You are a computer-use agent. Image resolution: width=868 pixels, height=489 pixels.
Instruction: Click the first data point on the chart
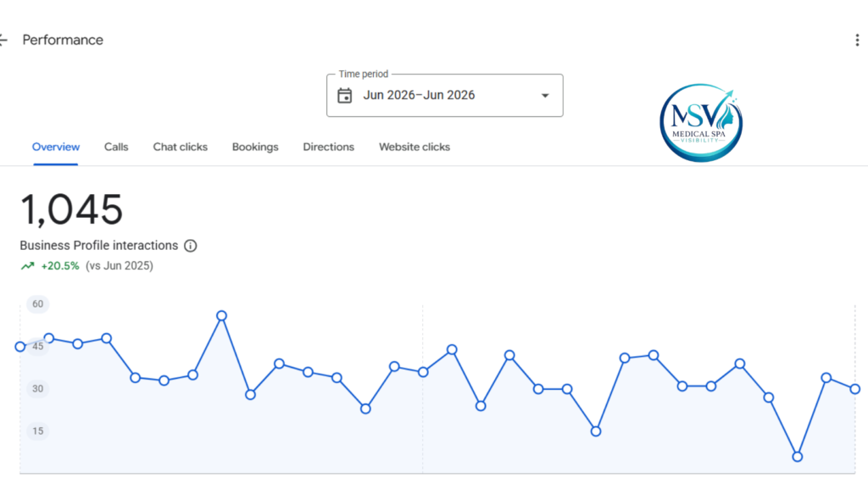click(20, 347)
